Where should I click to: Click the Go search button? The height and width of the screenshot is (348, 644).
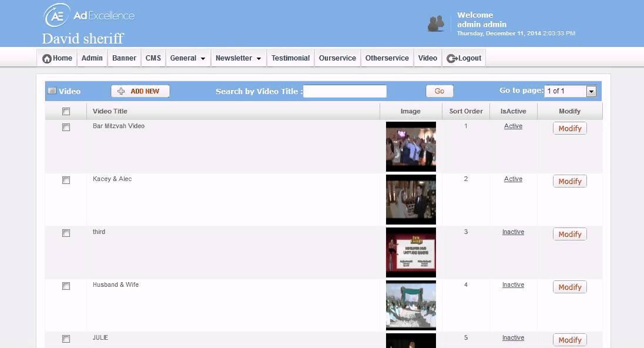[x=440, y=91]
